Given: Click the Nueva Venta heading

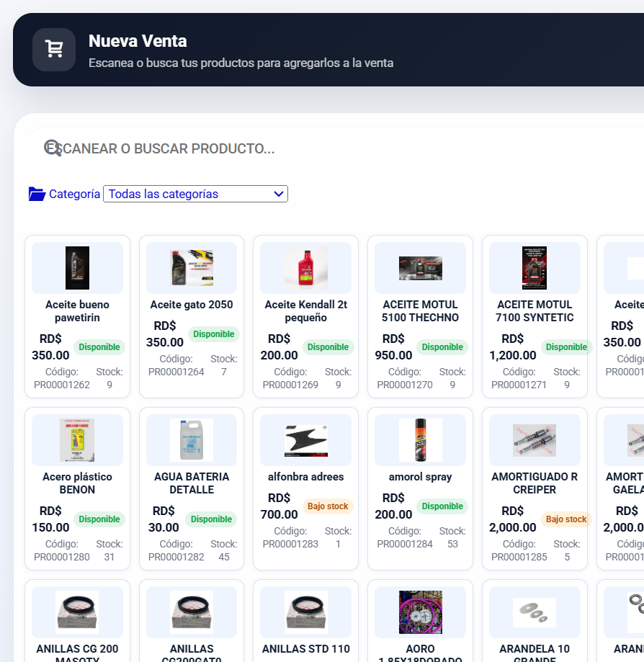Looking at the screenshot, I should (138, 41).
